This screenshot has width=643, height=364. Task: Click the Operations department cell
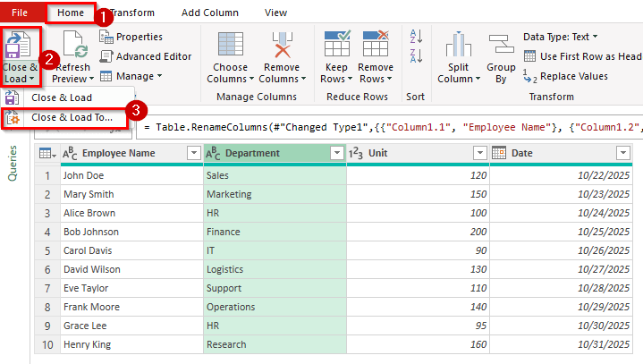(x=275, y=308)
